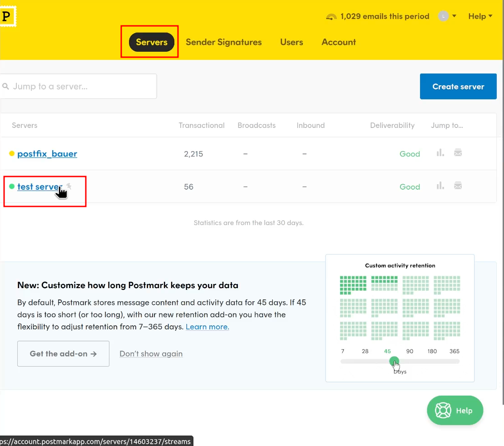Click the Postmark logo icon

point(7,16)
